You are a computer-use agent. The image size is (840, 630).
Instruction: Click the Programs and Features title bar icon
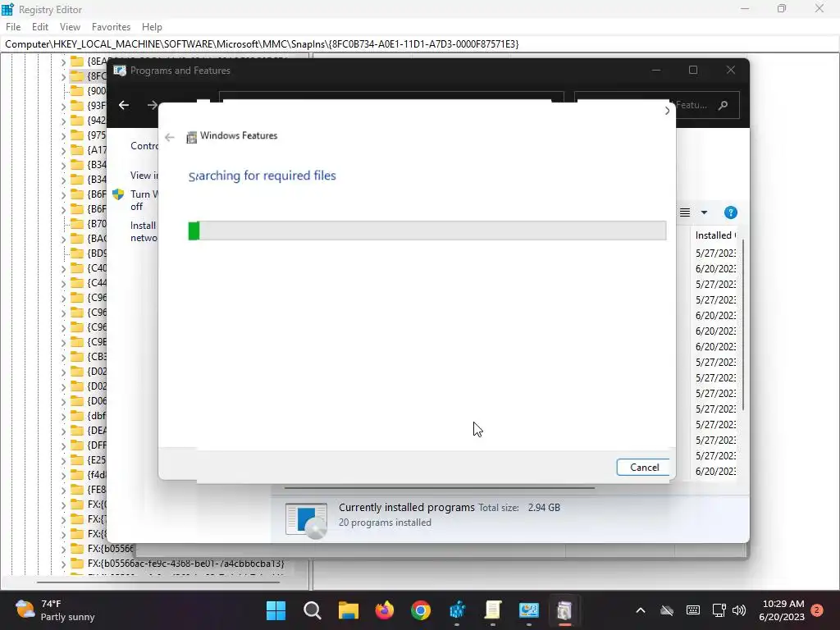(120, 71)
